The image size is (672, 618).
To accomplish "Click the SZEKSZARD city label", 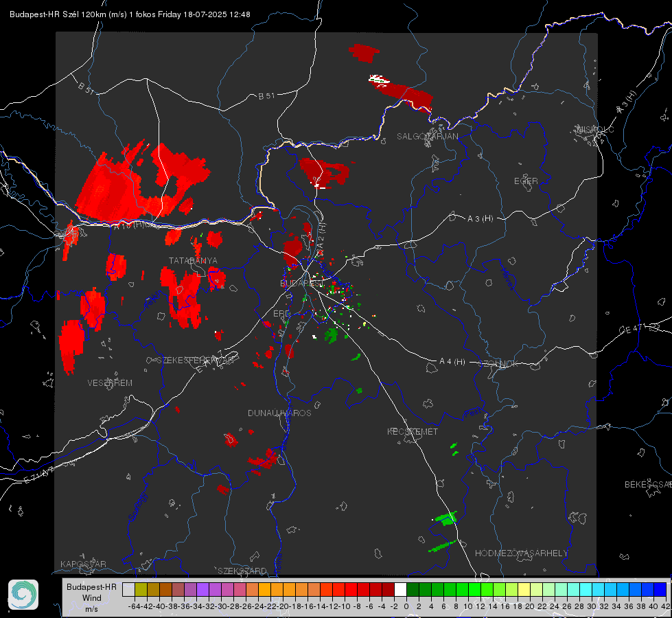I will pyautogui.click(x=242, y=571).
